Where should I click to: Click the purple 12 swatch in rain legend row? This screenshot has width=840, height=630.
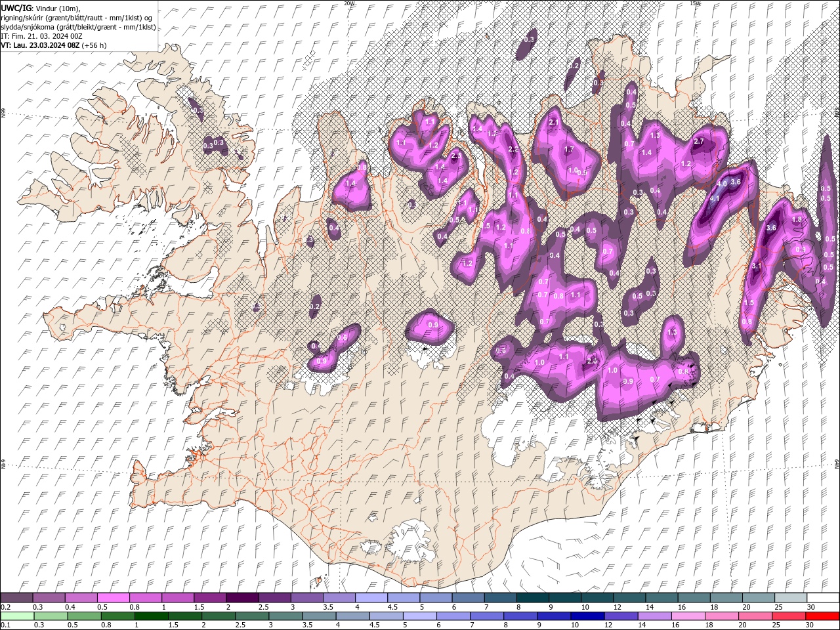point(621,616)
